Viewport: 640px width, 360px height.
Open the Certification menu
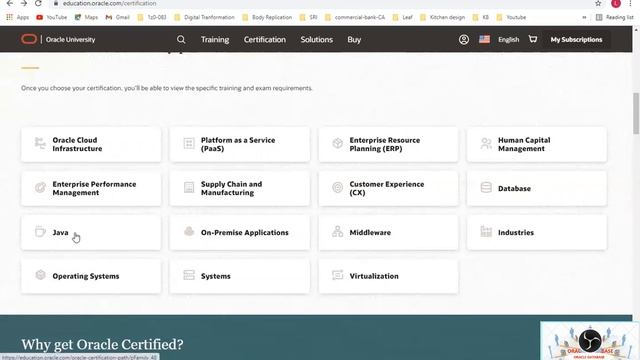click(264, 40)
